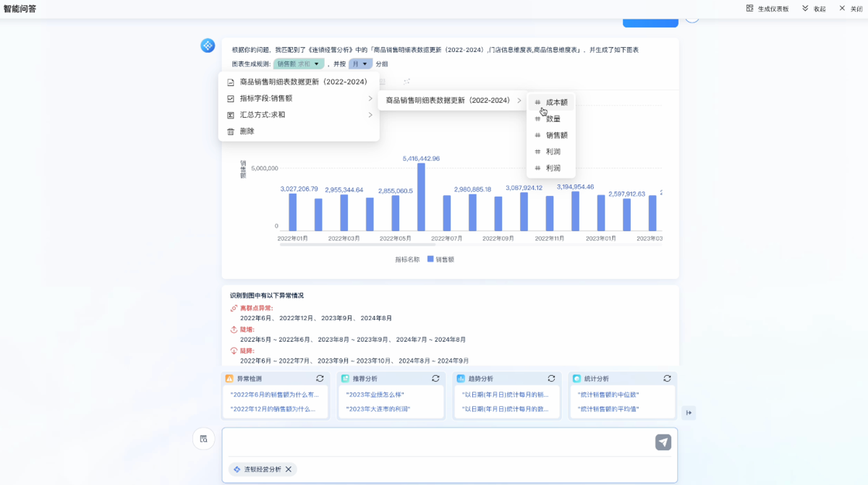Image resolution: width=868 pixels, height=485 pixels.
Task: Open the 销售额 求和 dropdown
Action: click(x=298, y=64)
